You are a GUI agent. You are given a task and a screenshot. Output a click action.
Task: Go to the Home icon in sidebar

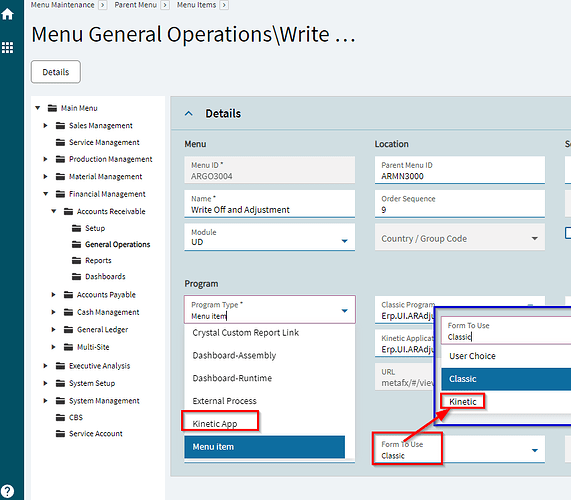7,14
